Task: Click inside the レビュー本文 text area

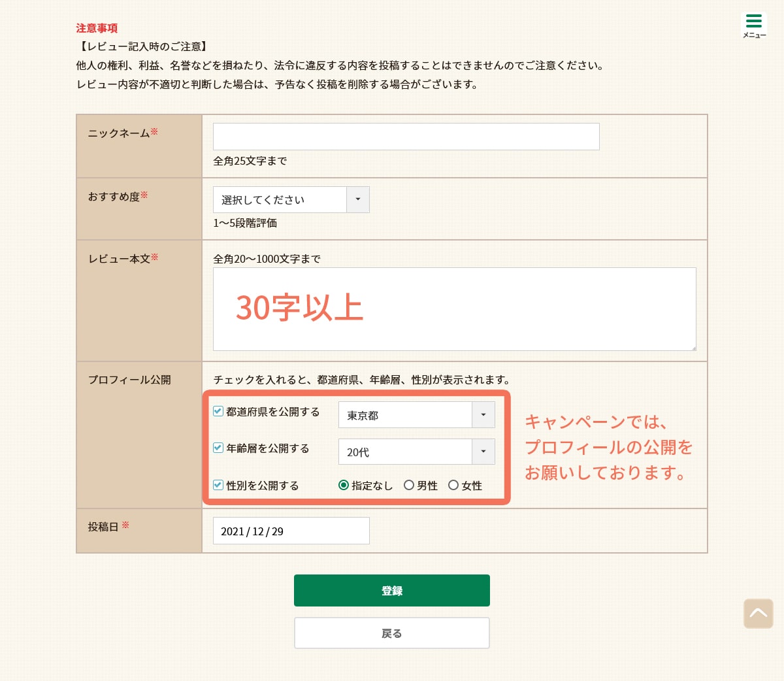Action: (x=454, y=308)
